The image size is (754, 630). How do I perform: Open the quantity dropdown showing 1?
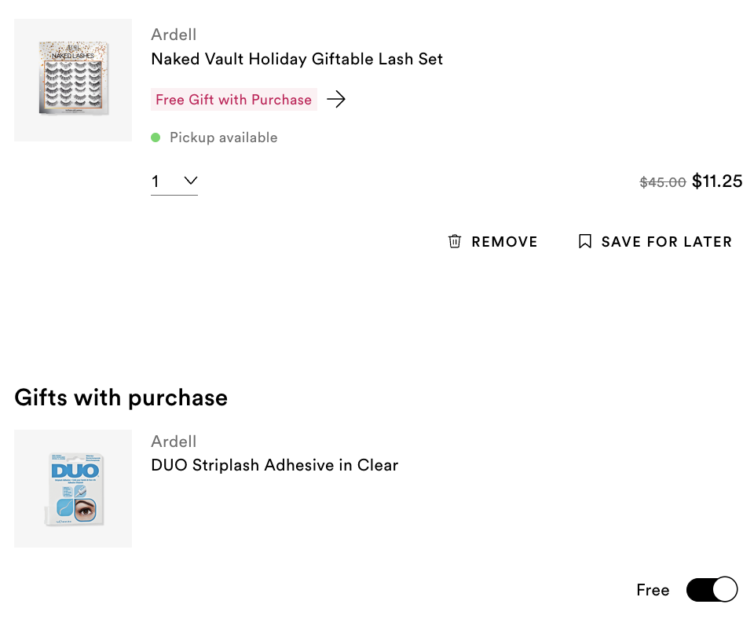[x=173, y=181]
